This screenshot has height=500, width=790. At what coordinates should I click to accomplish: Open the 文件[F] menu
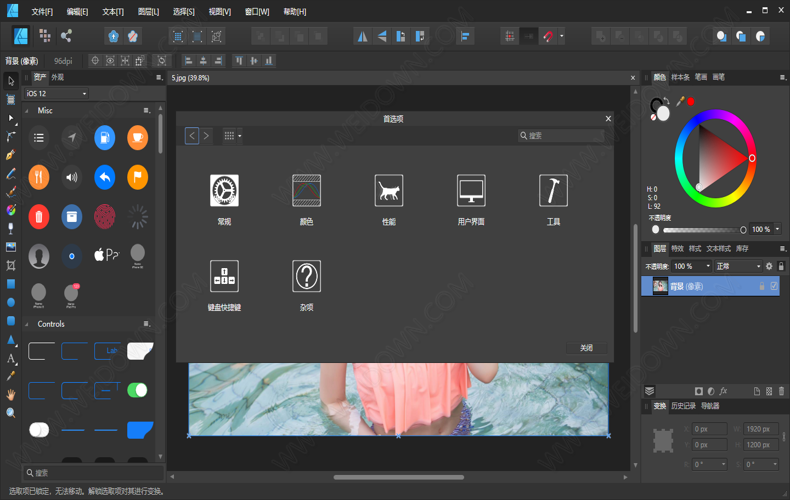point(42,12)
